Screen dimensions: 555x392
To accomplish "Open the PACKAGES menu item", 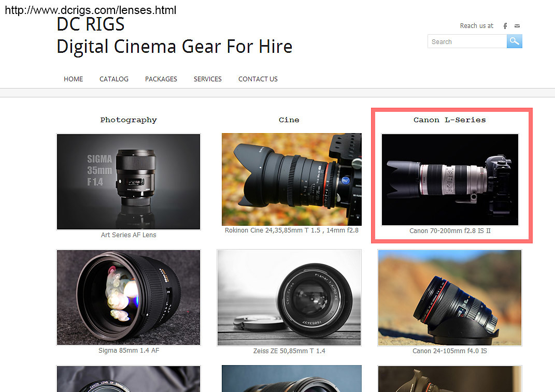I will pyautogui.click(x=161, y=79).
